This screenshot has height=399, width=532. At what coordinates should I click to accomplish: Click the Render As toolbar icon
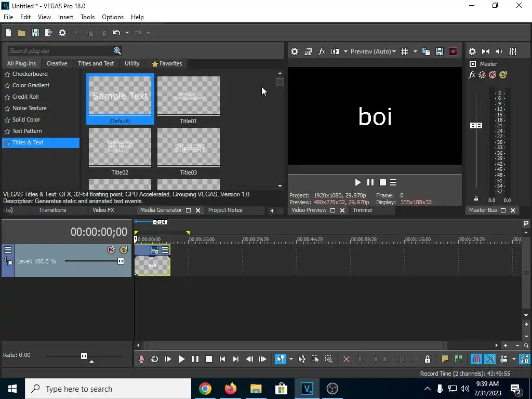48,33
